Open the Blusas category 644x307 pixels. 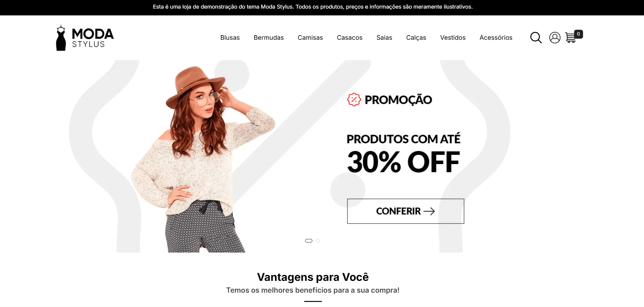coord(230,38)
